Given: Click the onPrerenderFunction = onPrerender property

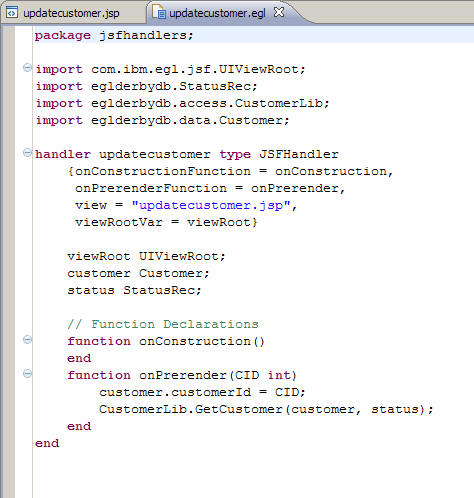Looking at the screenshot, I should tap(210, 189).
